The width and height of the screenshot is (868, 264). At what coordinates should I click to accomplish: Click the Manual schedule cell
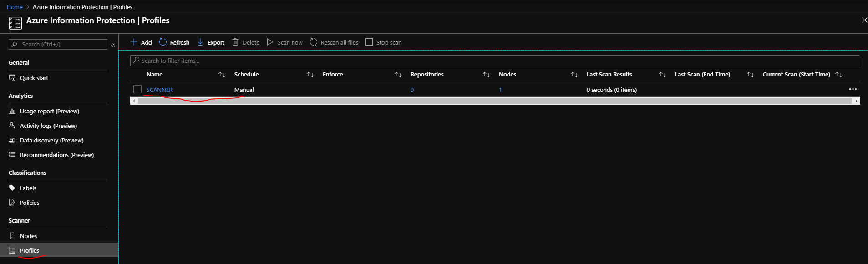point(244,90)
